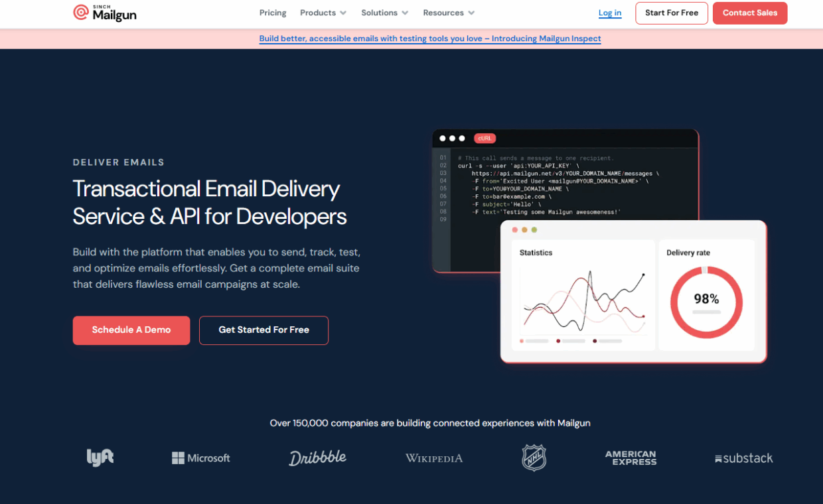This screenshot has width=823, height=504.
Task: Click the 98% delivery rate donut chart
Action: (706, 302)
